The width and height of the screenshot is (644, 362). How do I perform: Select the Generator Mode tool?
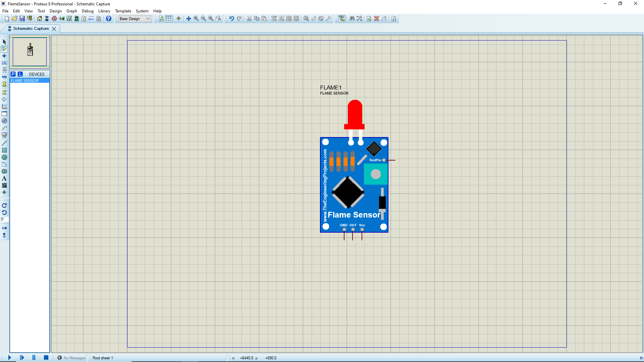coord(4,121)
